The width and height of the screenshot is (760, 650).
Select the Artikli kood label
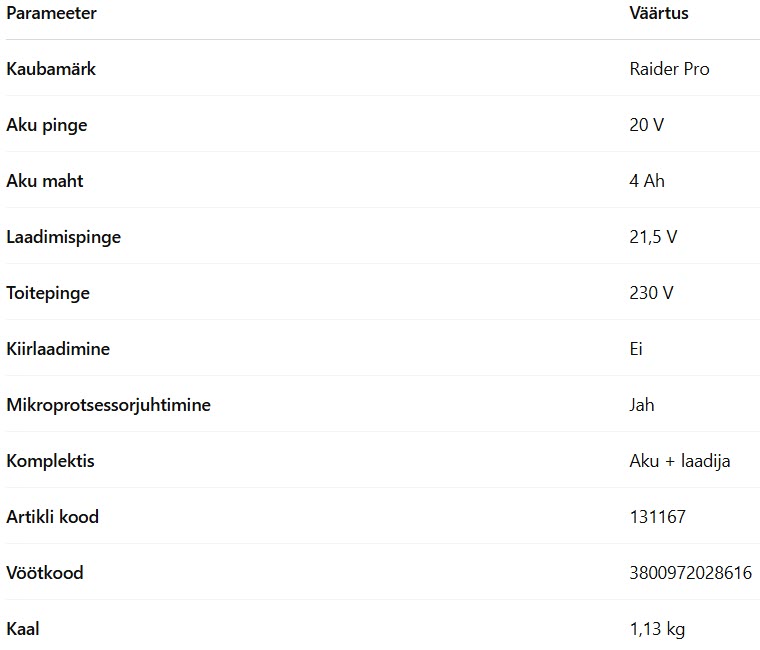[52, 517]
